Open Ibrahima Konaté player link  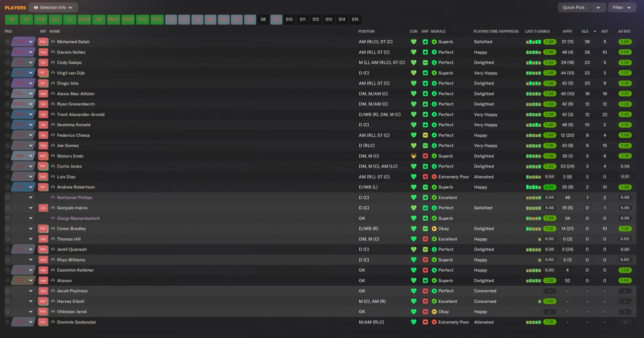72,125
